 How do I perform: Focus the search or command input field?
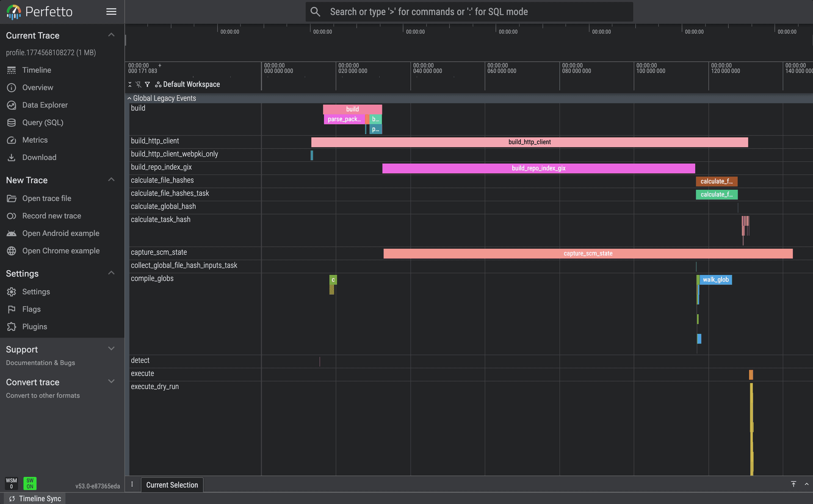pyautogui.click(x=469, y=12)
